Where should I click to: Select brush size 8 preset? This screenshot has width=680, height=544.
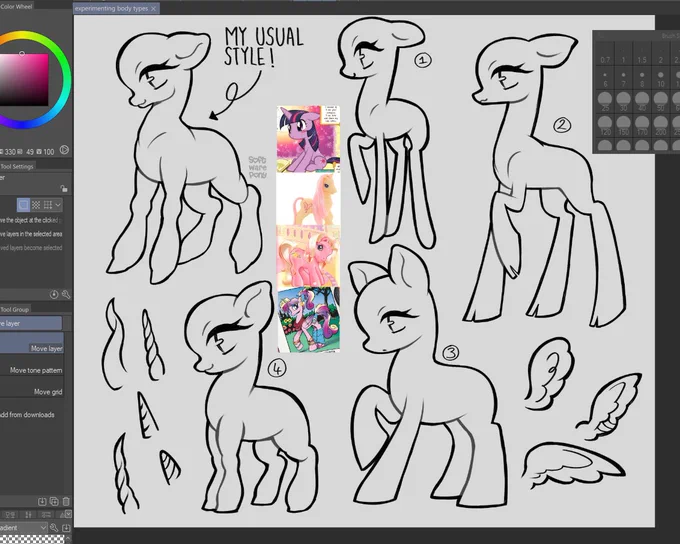[x=642, y=78]
